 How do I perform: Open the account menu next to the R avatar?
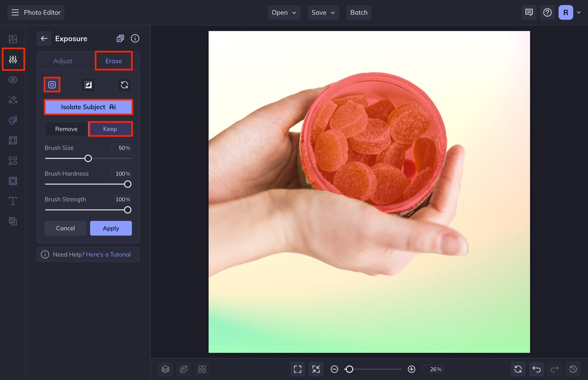click(x=579, y=12)
